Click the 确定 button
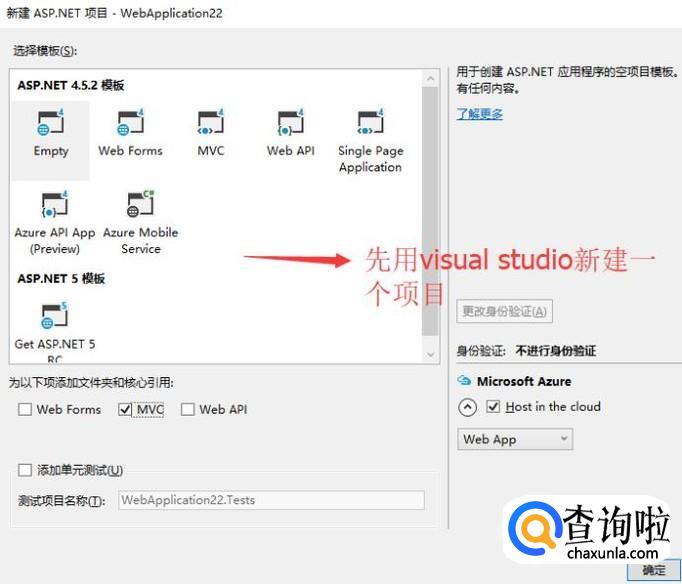Screen dimensions: 682x584 tap(654, 570)
